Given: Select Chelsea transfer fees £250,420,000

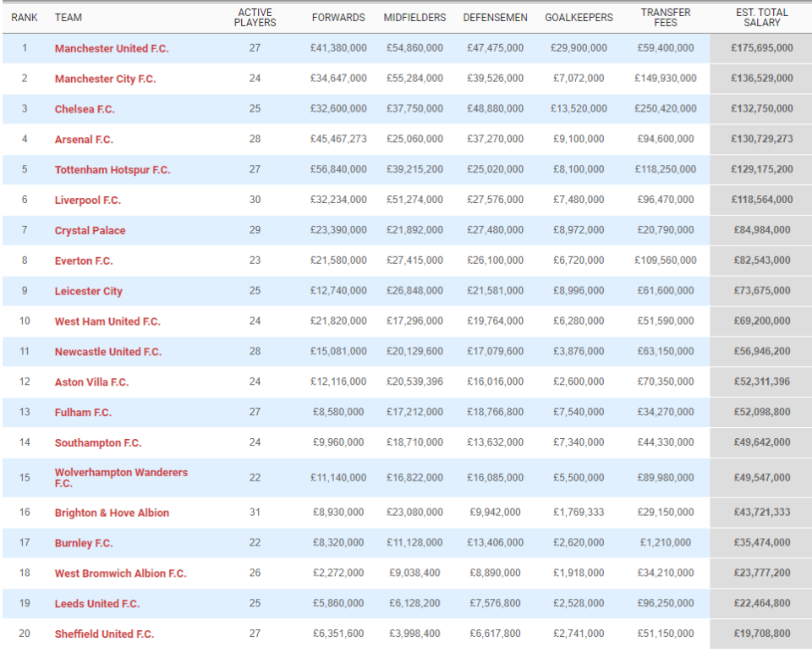Looking at the screenshot, I should pos(666,109).
